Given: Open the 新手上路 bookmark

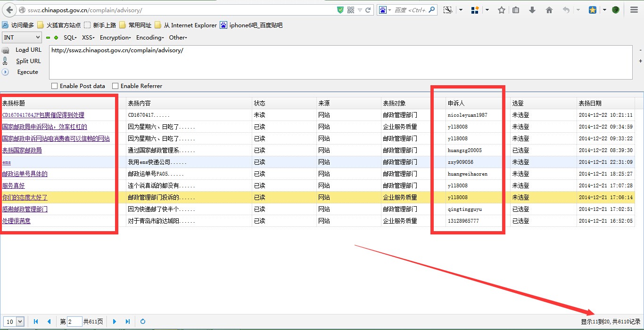Looking at the screenshot, I should pyautogui.click(x=100, y=25).
